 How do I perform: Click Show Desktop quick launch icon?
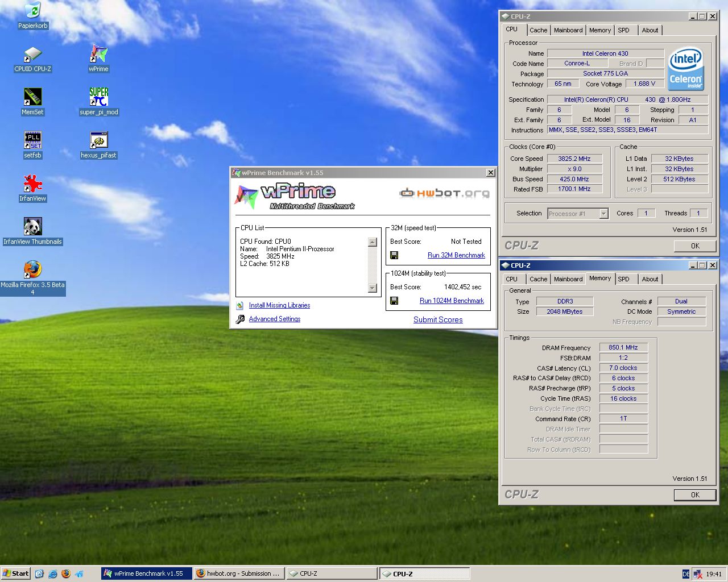[39, 573]
